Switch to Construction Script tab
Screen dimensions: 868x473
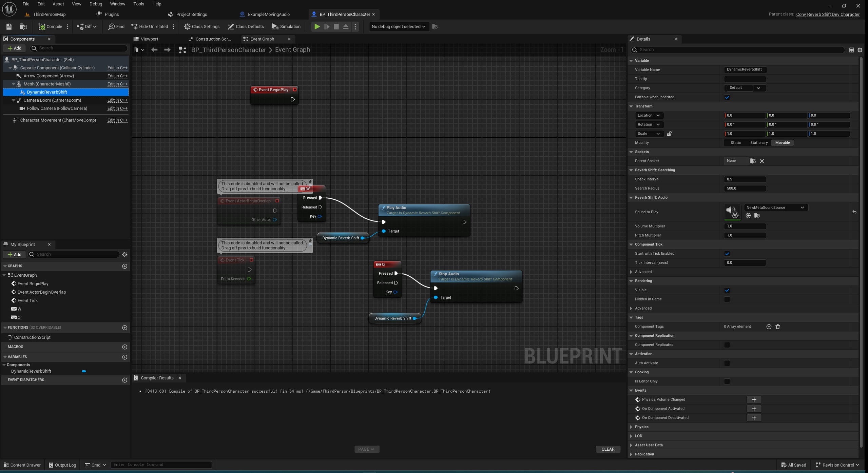point(213,39)
